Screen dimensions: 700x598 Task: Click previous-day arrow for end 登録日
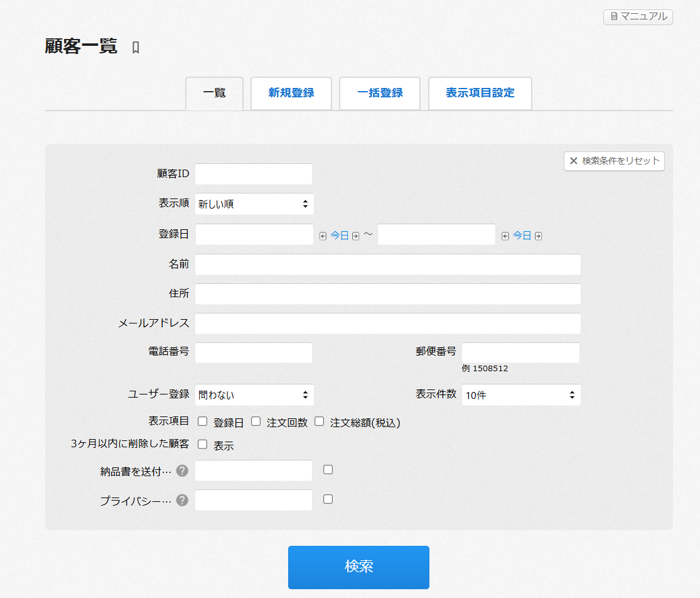(x=505, y=236)
